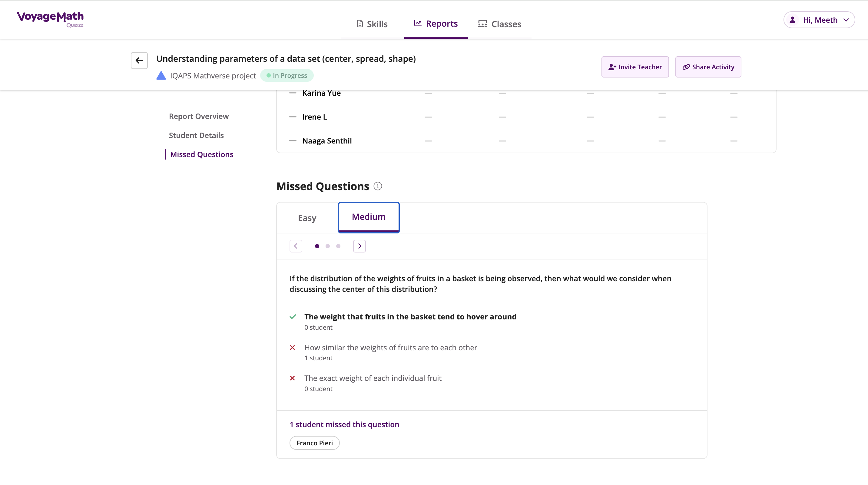Click the Share Activity button

[x=708, y=67]
